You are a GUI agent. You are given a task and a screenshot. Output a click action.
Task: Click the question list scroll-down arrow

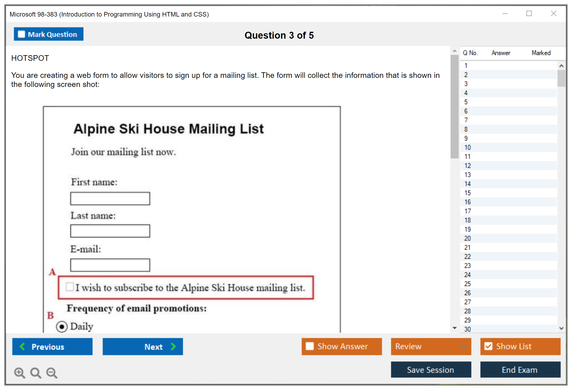[x=561, y=328]
